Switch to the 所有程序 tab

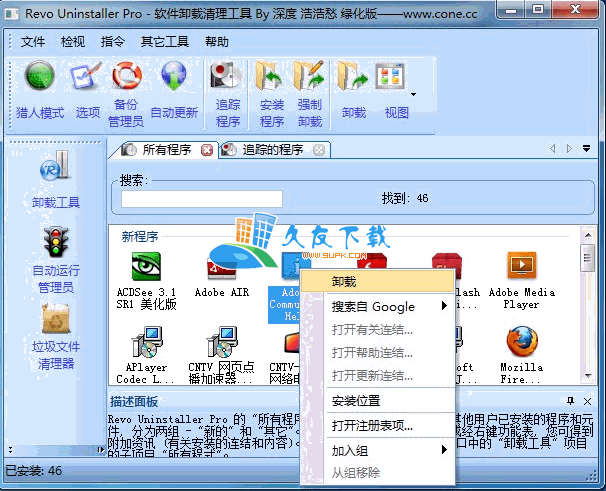coord(166,150)
